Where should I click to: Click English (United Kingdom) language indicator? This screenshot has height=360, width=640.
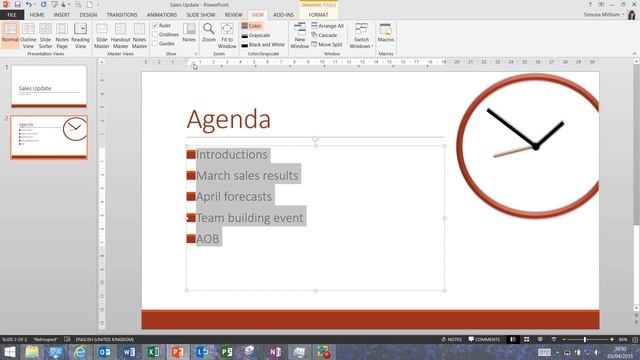[x=105, y=339]
